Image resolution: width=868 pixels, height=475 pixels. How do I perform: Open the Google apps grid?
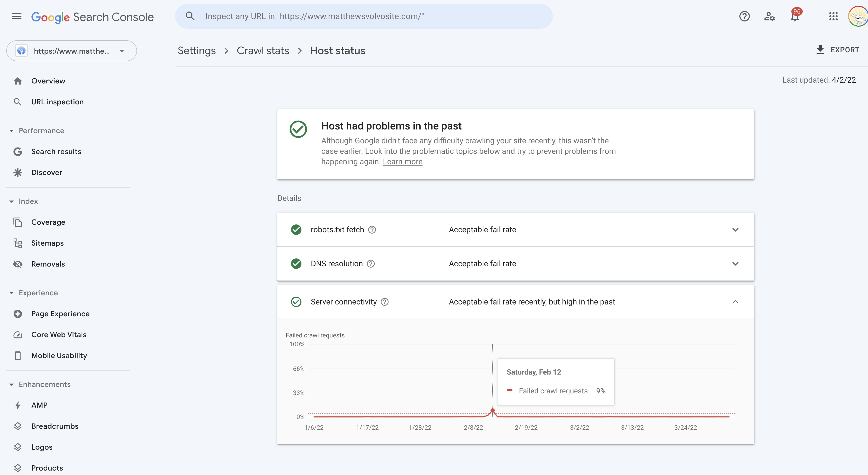833,16
